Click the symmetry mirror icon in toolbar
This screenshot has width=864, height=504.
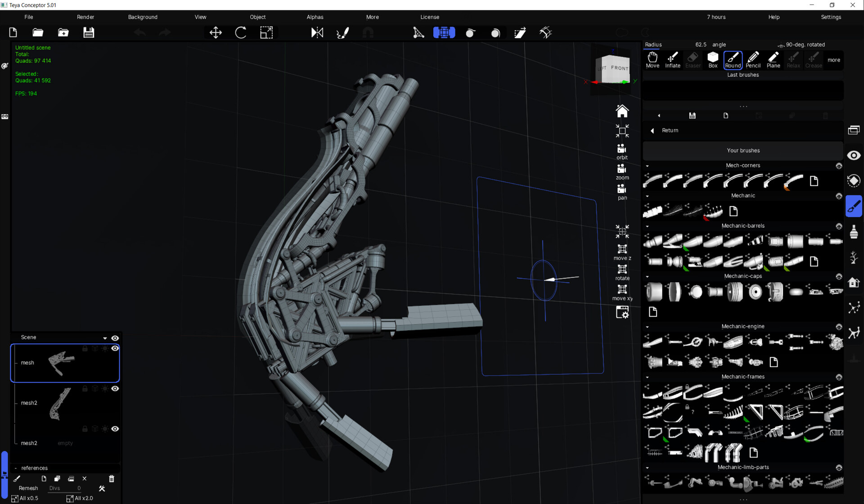click(x=317, y=32)
